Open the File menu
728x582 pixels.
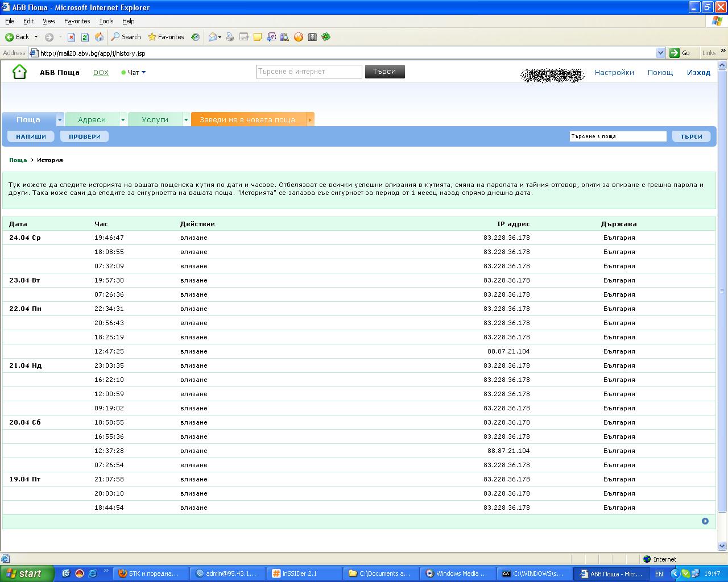(10, 21)
